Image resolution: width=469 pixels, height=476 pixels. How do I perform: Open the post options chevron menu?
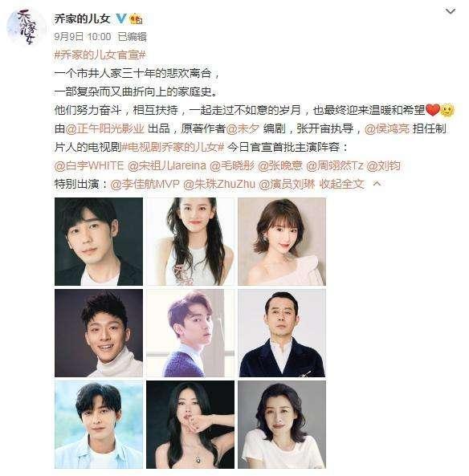pyautogui.click(x=451, y=11)
